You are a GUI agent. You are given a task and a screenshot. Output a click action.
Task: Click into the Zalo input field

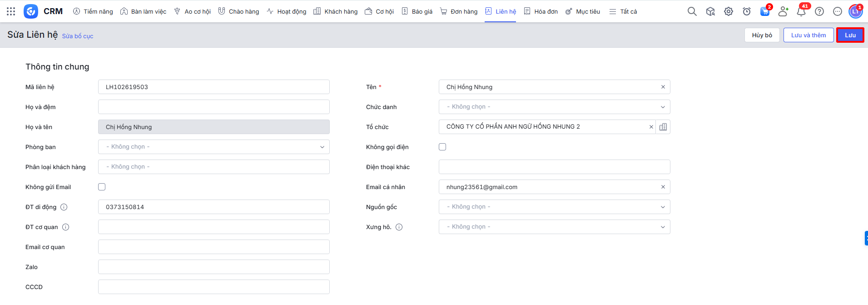(213, 267)
